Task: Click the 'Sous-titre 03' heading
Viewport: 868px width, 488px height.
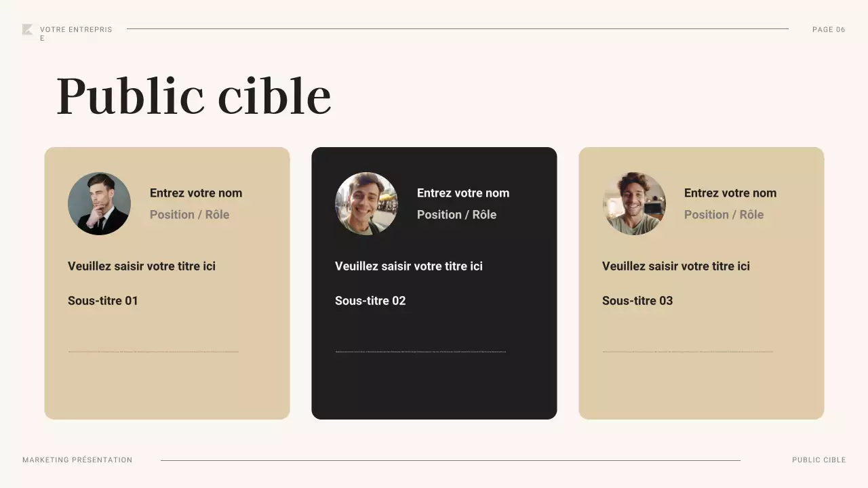Action: [637, 301]
